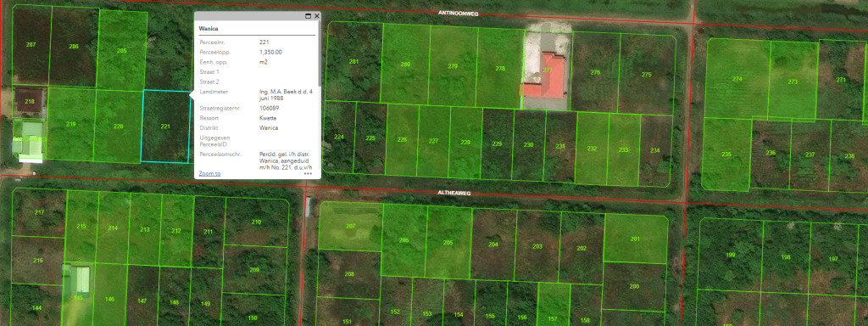Screen dimensions: 868x326
Task: Click the highlighted parcel 221
Action: (x=165, y=126)
